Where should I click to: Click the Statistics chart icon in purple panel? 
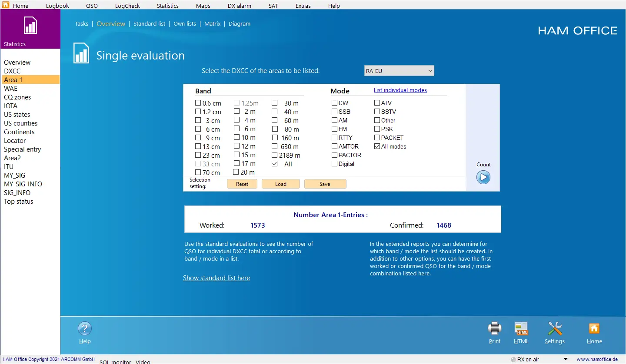pyautogui.click(x=30, y=26)
